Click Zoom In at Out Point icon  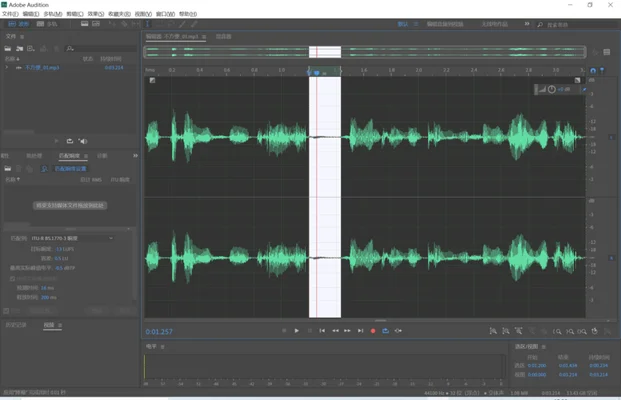[x=570, y=331]
